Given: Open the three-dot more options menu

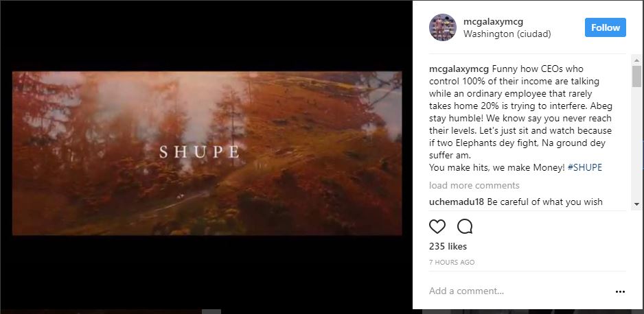Looking at the screenshot, I should (x=620, y=292).
